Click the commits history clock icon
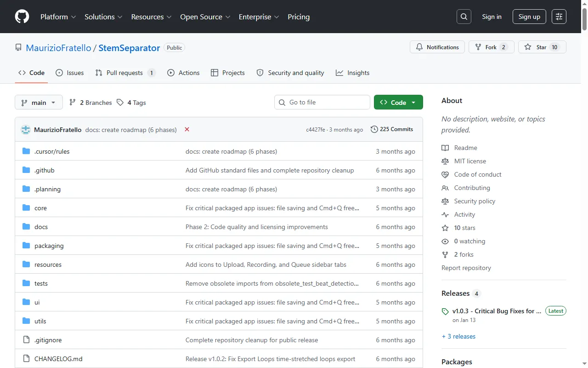588x368 pixels. [374, 129]
